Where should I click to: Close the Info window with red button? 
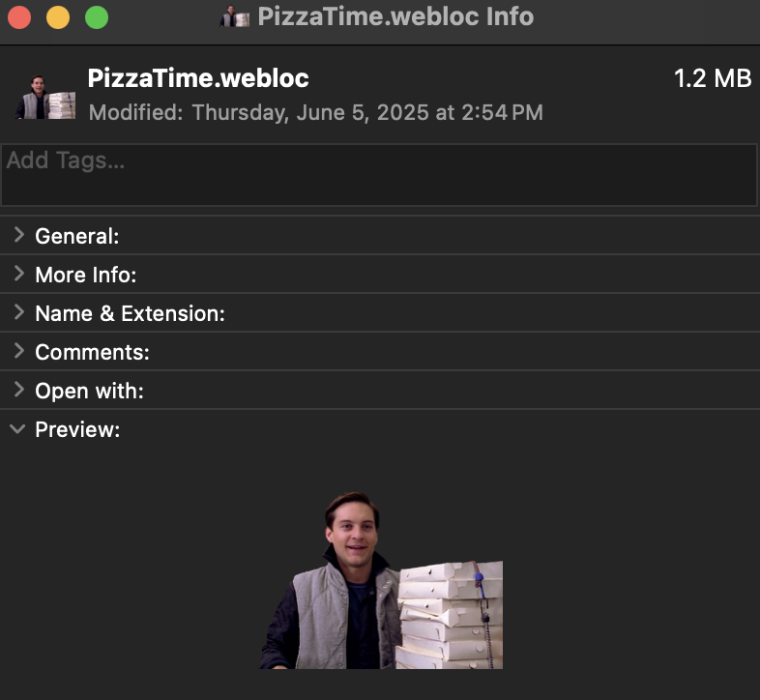[19, 17]
